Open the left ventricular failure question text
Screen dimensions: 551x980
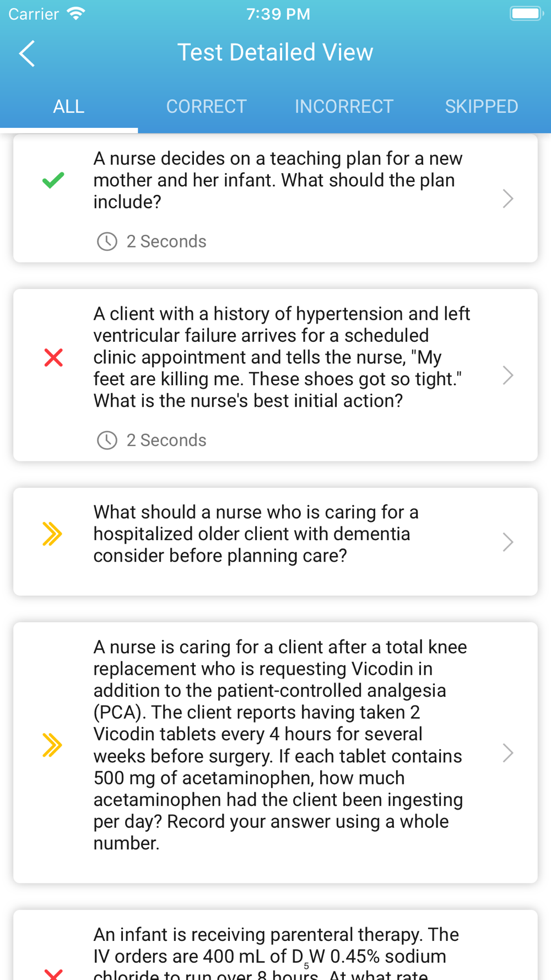[282, 357]
